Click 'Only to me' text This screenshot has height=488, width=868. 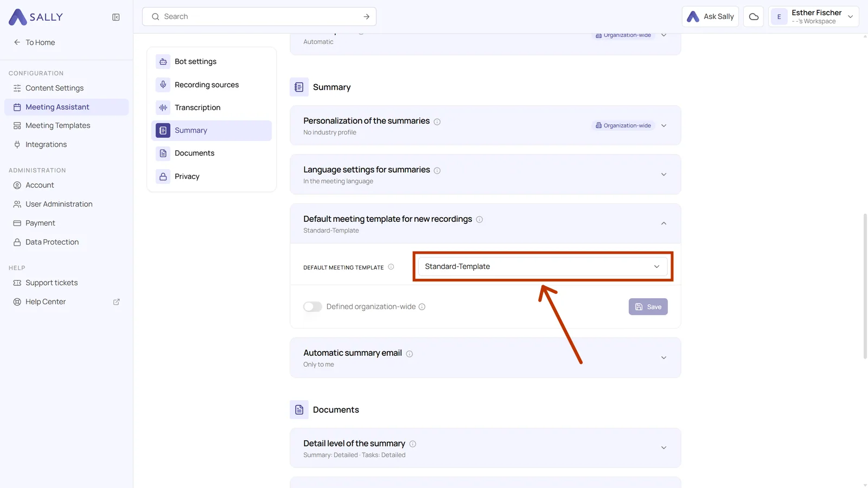(x=318, y=365)
